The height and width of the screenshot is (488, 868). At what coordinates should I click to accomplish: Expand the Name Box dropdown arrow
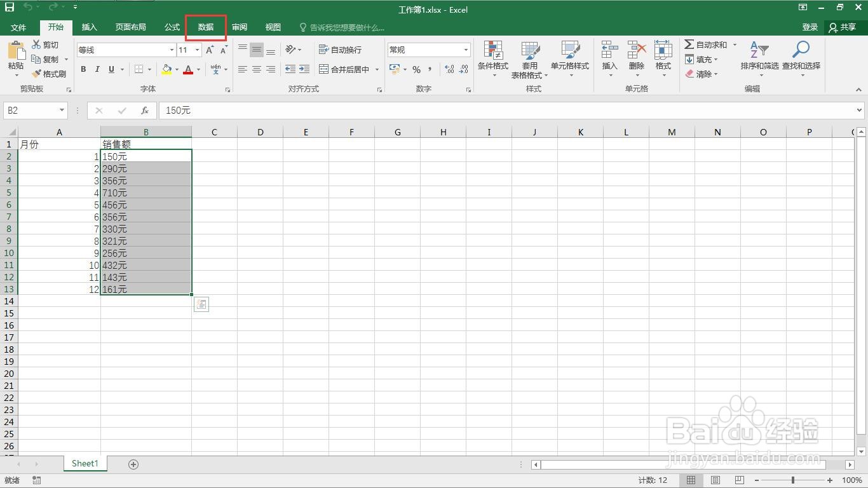click(62, 111)
